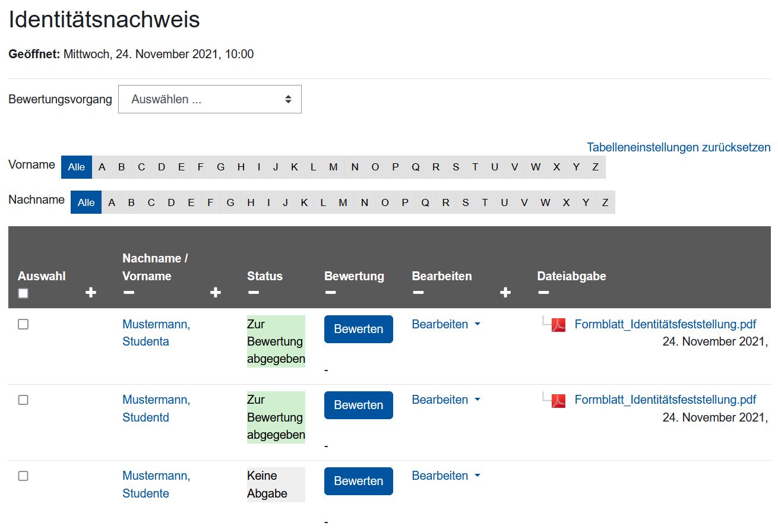Click Studentd's submission date 24. November 2021
778x532 pixels.
(716, 417)
